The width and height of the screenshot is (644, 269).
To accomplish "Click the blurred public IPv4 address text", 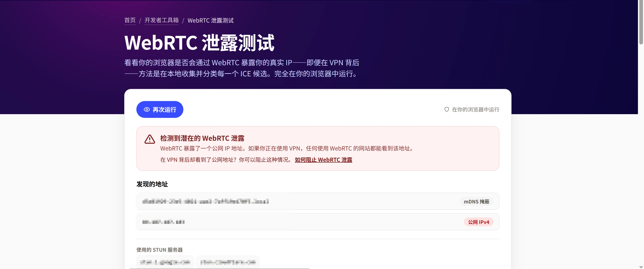I will click(x=163, y=222).
